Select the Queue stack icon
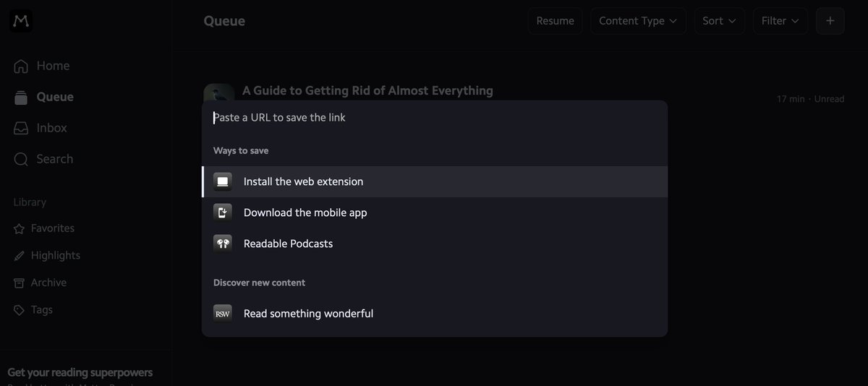 coord(22,97)
